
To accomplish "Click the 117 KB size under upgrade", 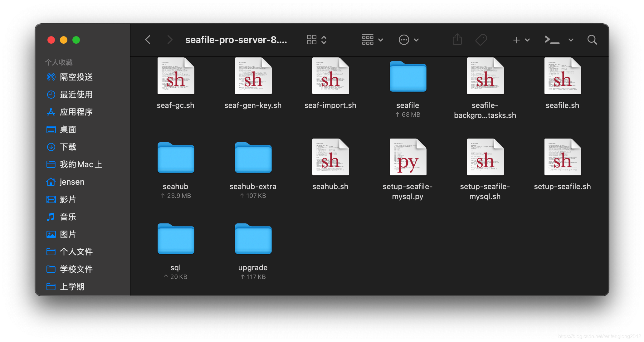I will click(253, 277).
